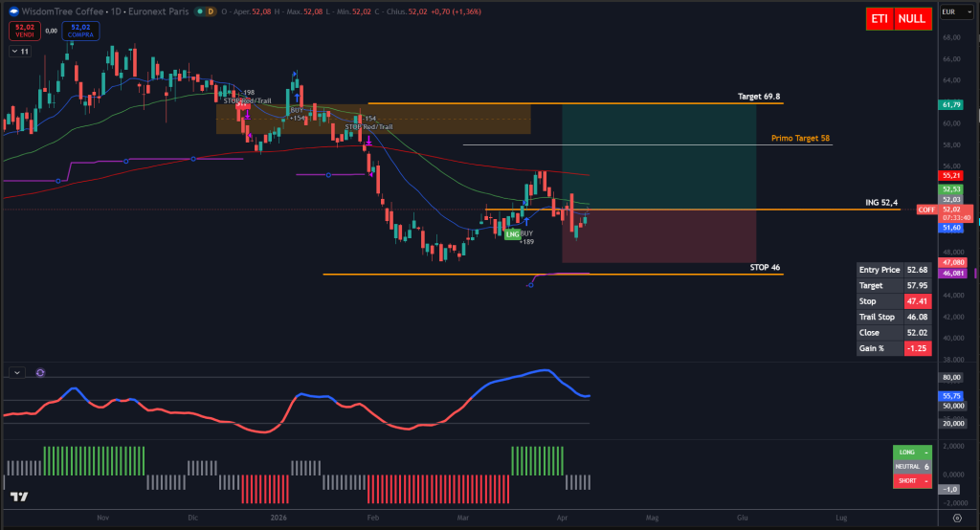Screen dimensions: 980x530
Task: Click the green LNG signal label on chart
Action: click(513, 234)
